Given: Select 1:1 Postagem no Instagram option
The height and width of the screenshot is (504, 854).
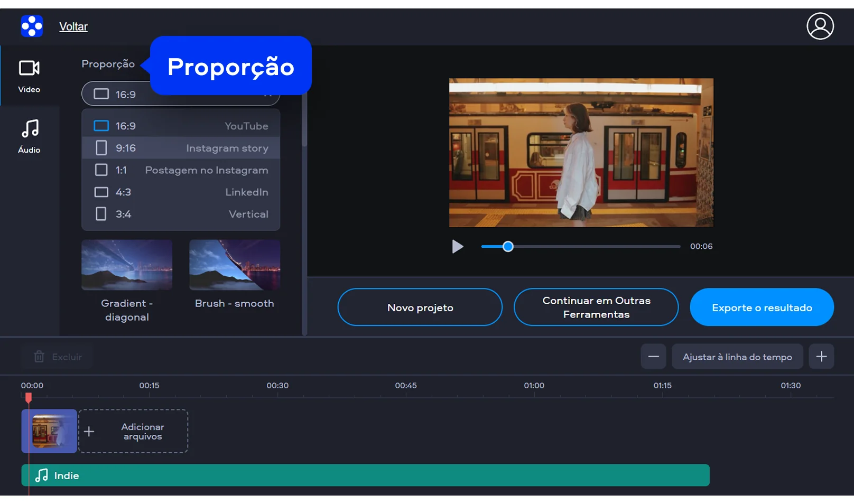Looking at the screenshot, I should (x=180, y=170).
